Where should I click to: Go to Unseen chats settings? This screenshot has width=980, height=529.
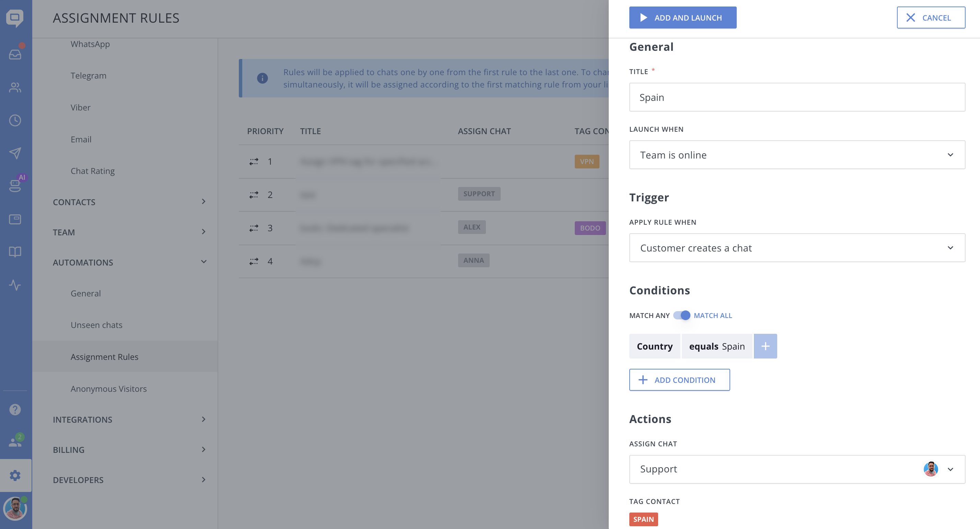tap(96, 325)
